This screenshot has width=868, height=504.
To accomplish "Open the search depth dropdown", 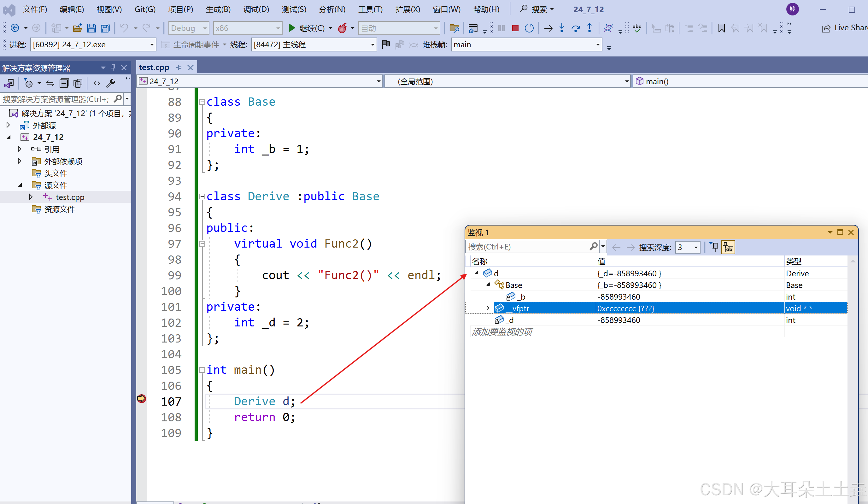I will click(696, 247).
